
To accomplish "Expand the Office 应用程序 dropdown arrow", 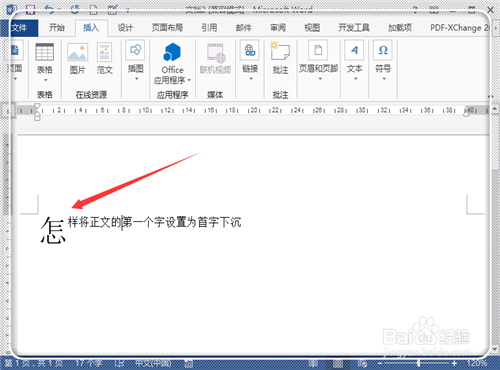I will tap(189, 80).
